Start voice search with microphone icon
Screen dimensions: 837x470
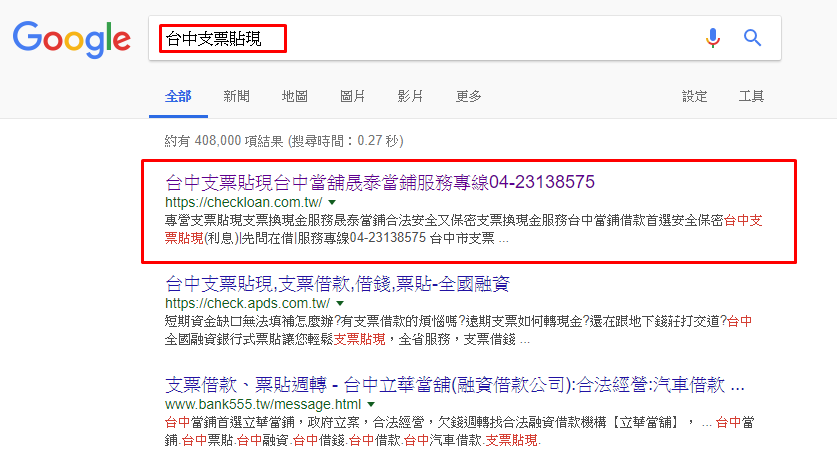713,38
